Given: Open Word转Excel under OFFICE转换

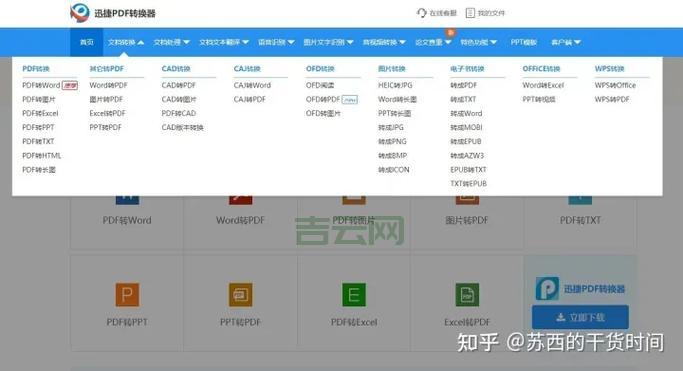Looking at the screenshot, I should point(543,85).
